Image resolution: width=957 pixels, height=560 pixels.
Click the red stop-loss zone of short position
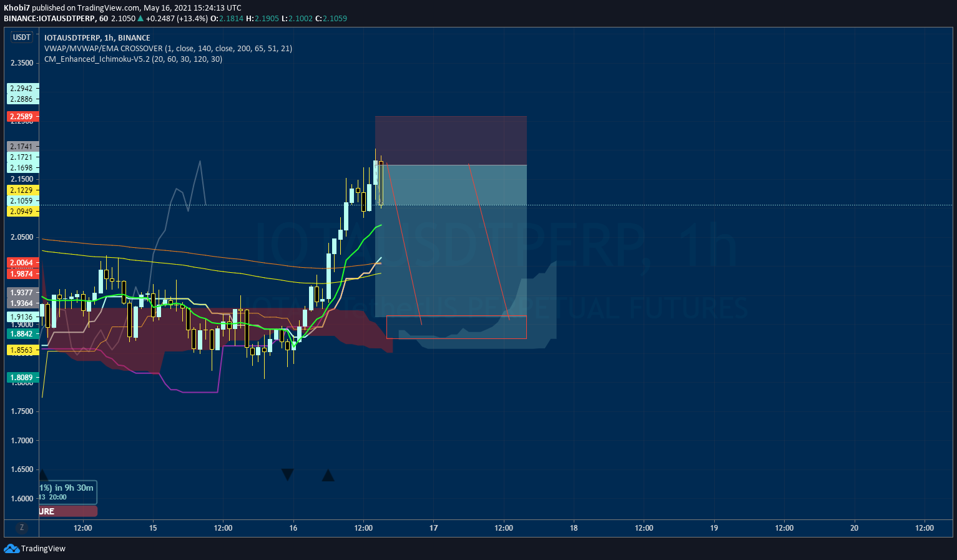[451, 140]
